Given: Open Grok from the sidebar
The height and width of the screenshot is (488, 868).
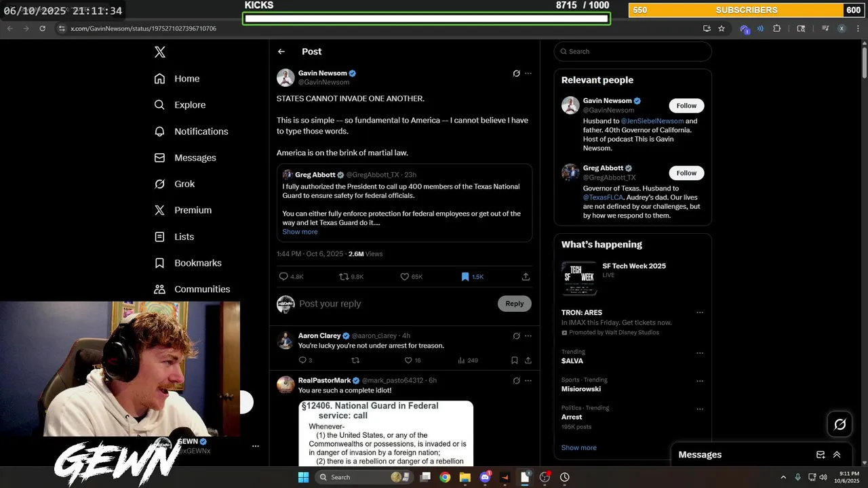Looking at the screenshot, I should click(x=174, y=184).
